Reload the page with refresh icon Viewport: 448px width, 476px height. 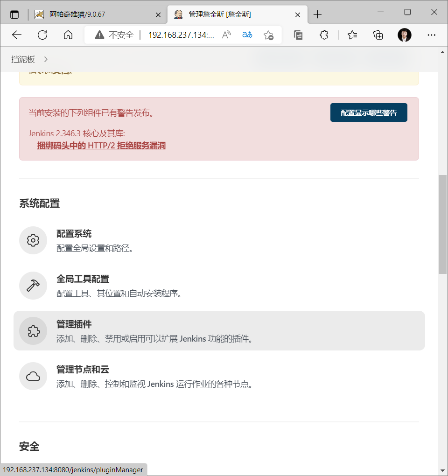(42, 35)
